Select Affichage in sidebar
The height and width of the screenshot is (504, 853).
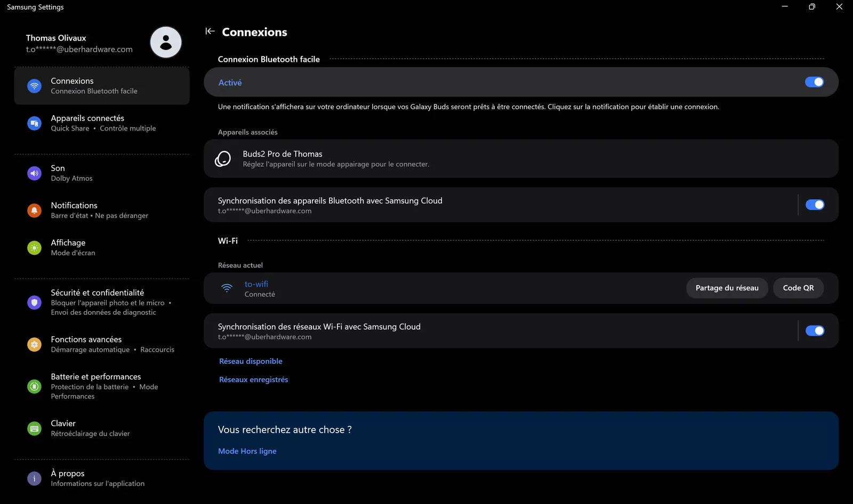coord(102,248)
